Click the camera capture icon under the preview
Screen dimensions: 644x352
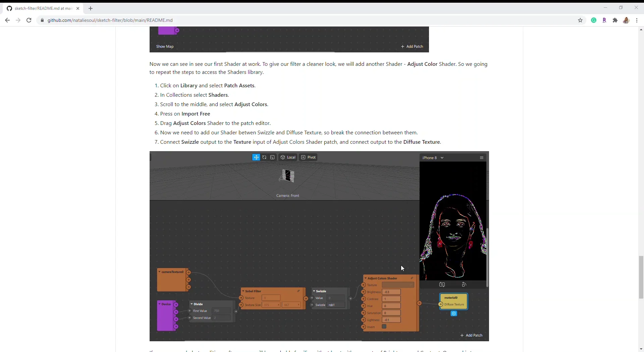pyautogui.click(x=442, y=284)
